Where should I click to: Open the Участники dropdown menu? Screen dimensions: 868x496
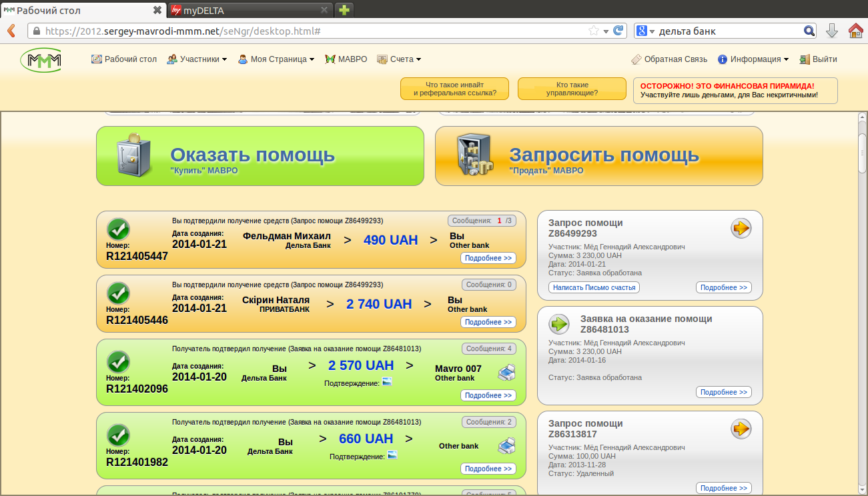(197, 59)
